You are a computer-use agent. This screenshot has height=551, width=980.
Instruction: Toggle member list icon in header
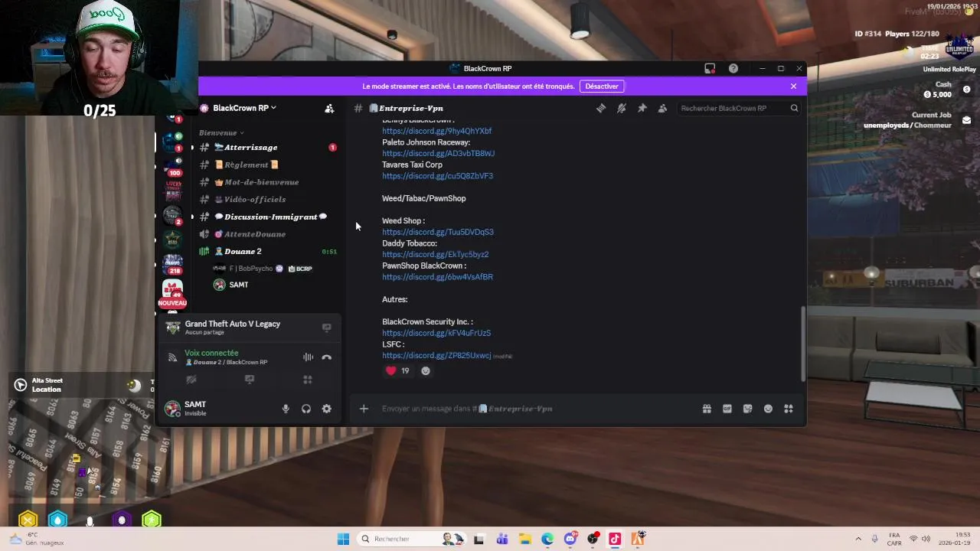point(662,108)
